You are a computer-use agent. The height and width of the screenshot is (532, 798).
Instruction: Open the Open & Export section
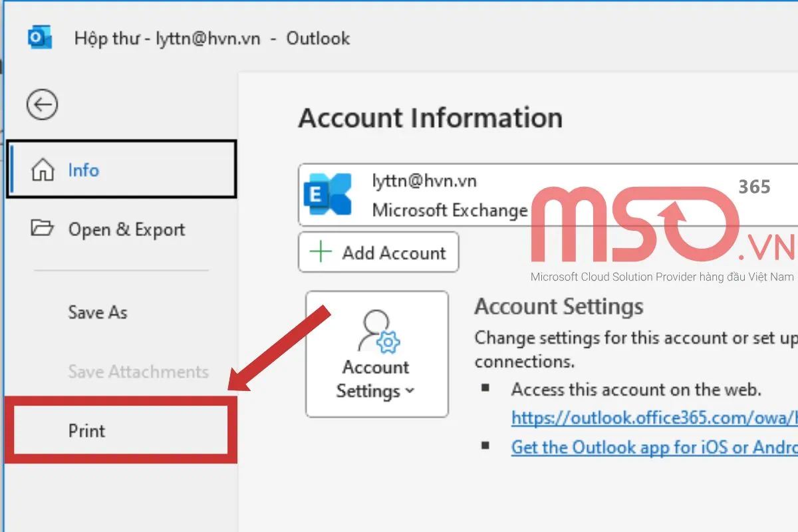[x=126, y=229]
